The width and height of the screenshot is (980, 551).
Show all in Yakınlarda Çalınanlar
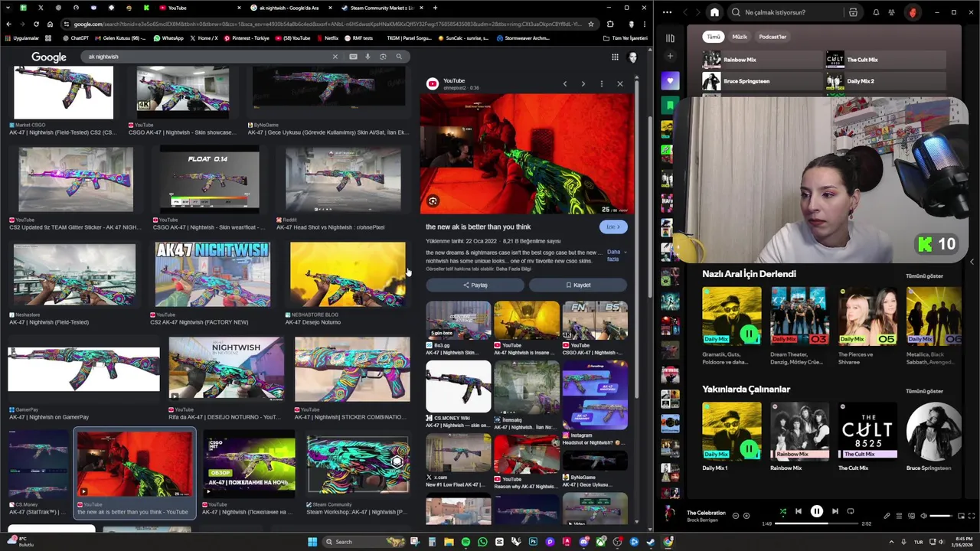point(924,391)
